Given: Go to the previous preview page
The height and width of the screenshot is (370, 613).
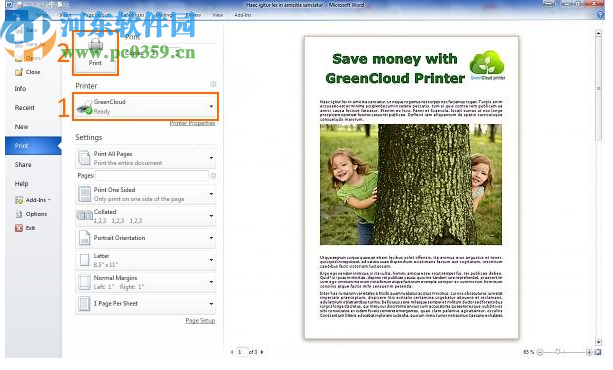Looking at the screenshot, I should coord(232,352).
